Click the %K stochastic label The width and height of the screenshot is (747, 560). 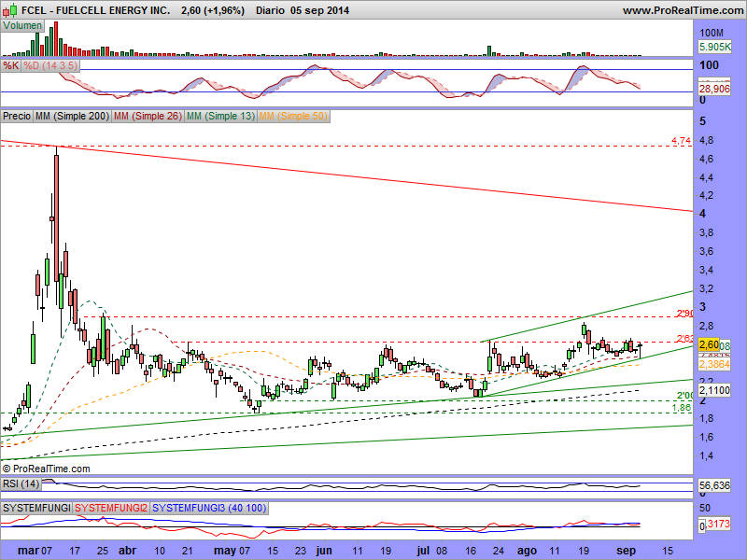(10, 65)
